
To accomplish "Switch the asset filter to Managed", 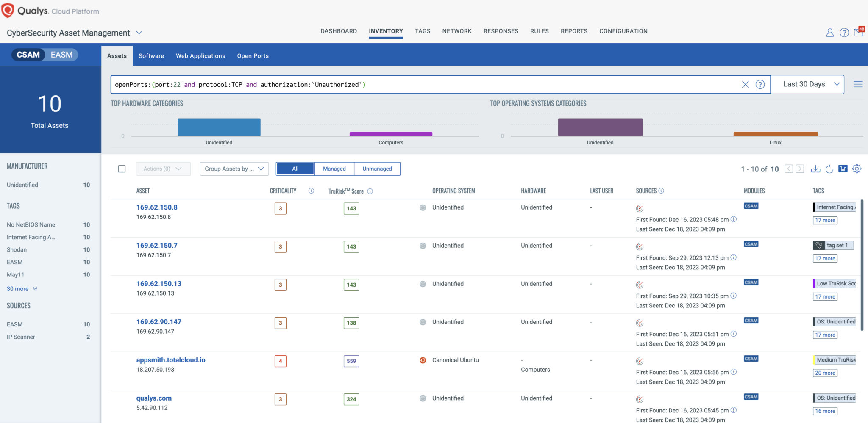I will [x=334, y=169].
